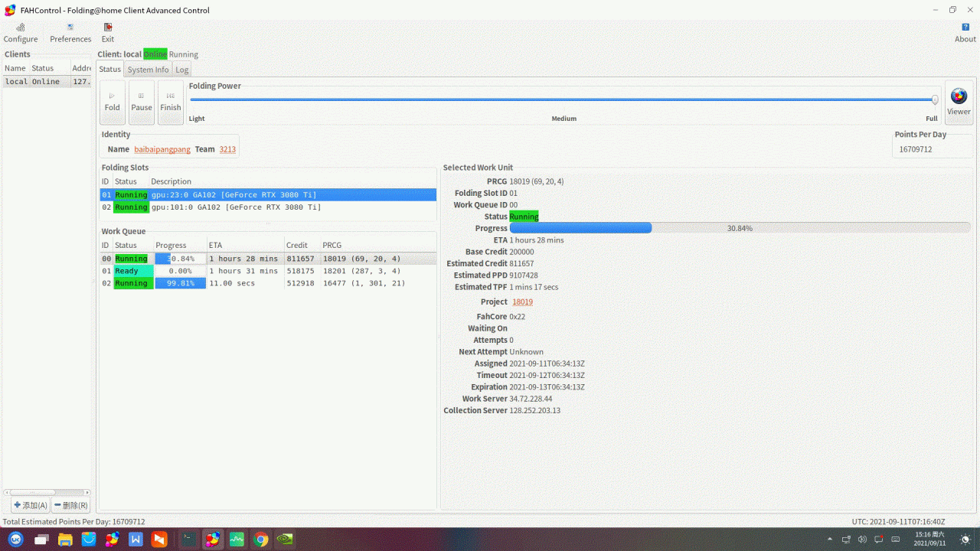The height and width of the screenshot is (551, 980).
Task: Open Preferences from the toolbar
Action: pyautogui.click(x=70, y=33)
